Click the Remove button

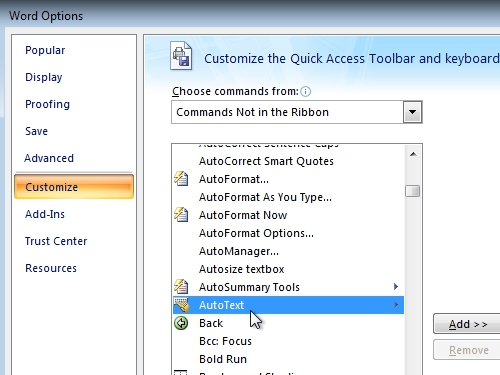[467, 350]
